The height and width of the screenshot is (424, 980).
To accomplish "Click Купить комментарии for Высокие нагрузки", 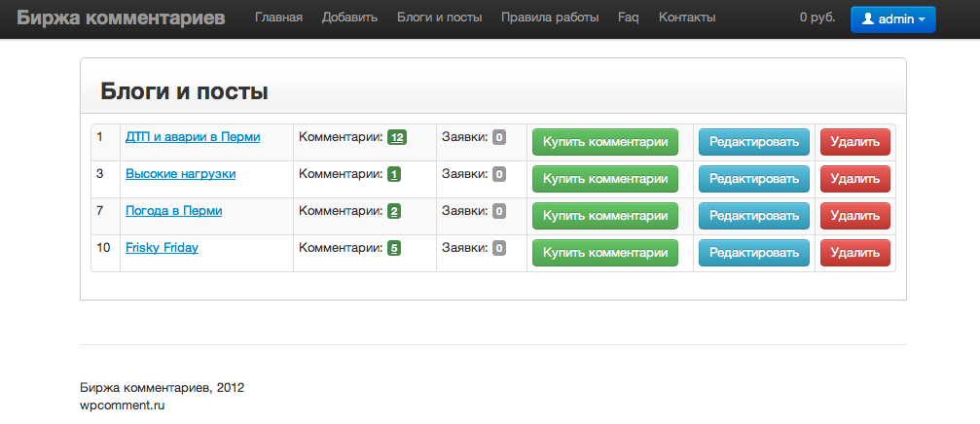I will pyautogui.click(x=605, y=179).
